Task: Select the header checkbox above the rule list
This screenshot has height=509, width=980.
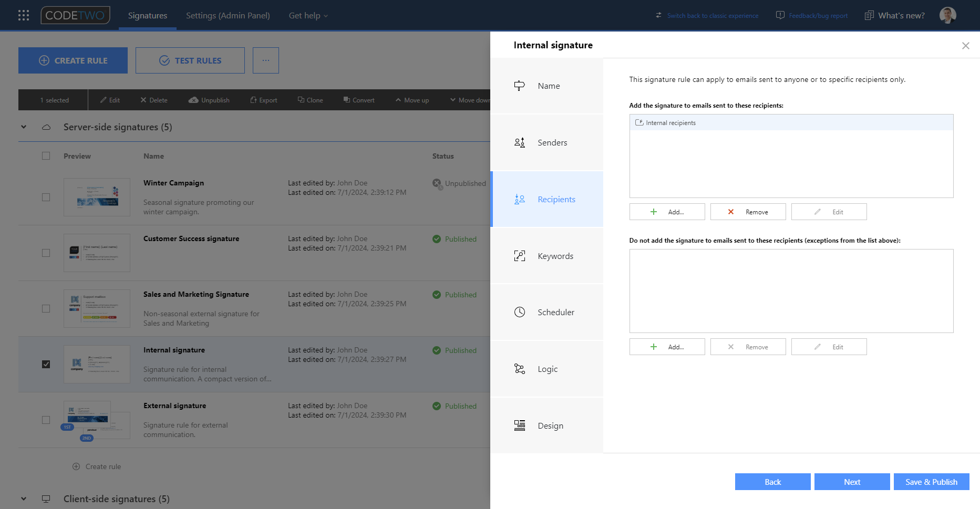Action: click(x=46, y=155)
